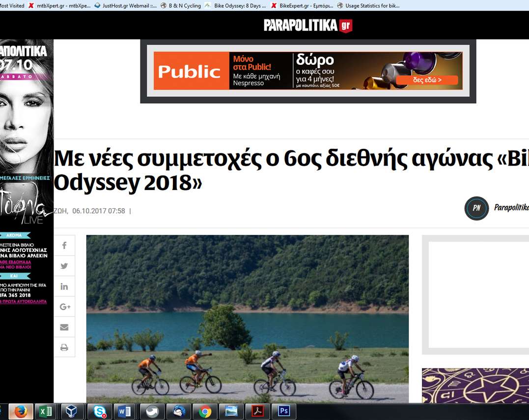Print the article with printer icon
This screenshot has height=420, width=529.
tap(64, 347)
